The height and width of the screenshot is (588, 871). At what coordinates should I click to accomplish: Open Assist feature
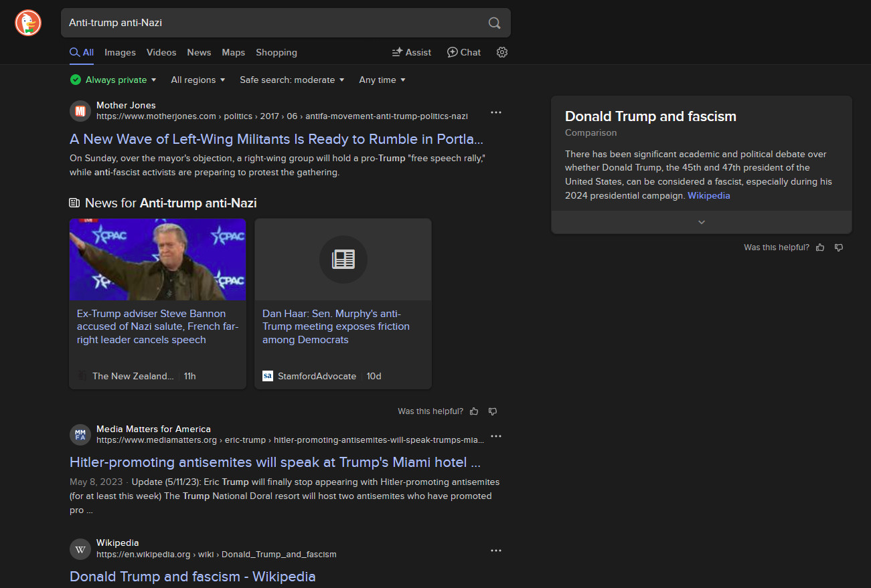click(x=412, y=52)
